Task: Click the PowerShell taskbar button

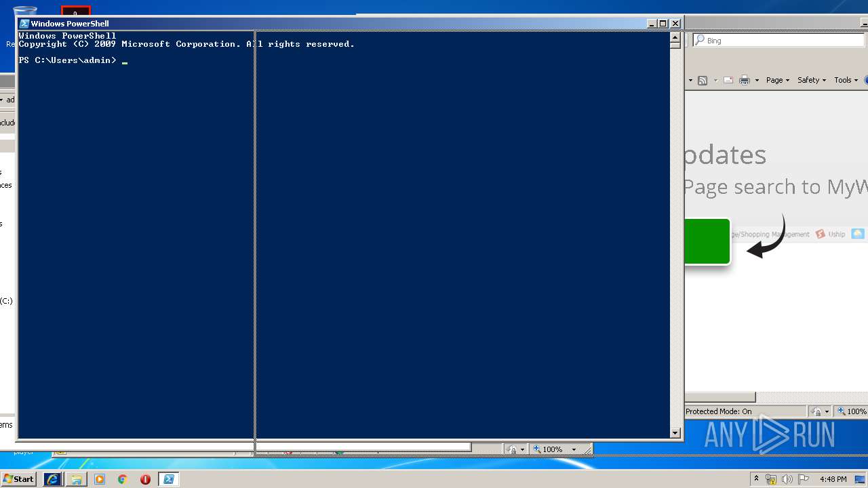Action: pos(168,479)
